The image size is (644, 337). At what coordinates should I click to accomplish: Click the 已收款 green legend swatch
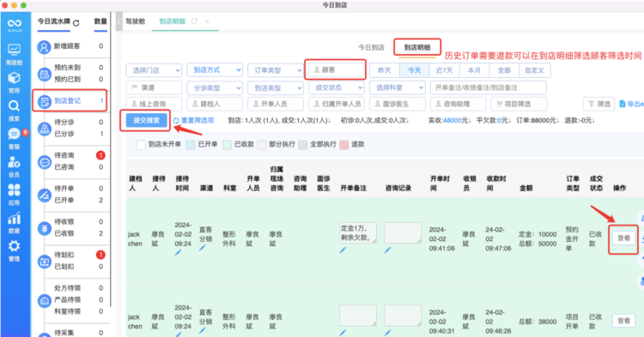(x=227, y=145)
